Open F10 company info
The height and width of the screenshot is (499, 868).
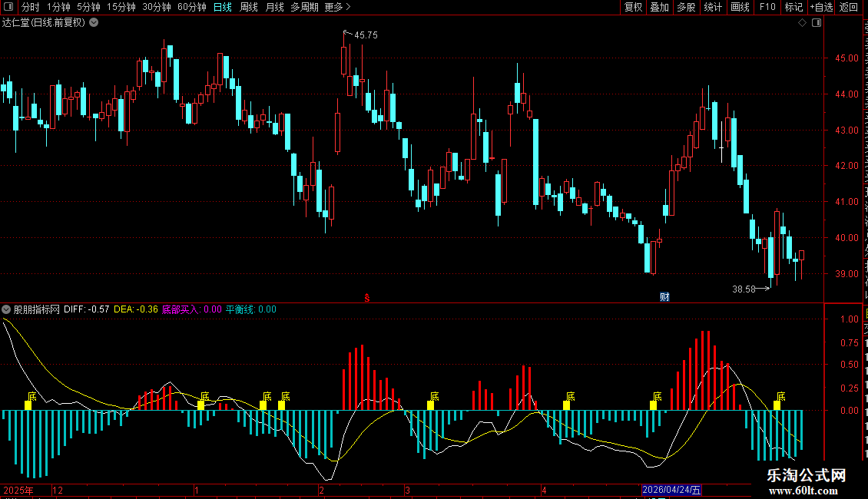[x=767, y=7]
